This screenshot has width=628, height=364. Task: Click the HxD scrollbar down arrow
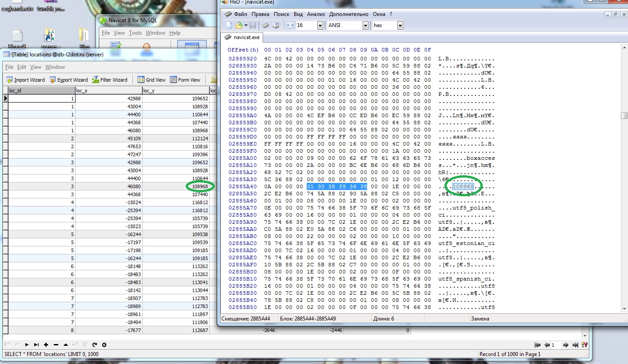624,309
